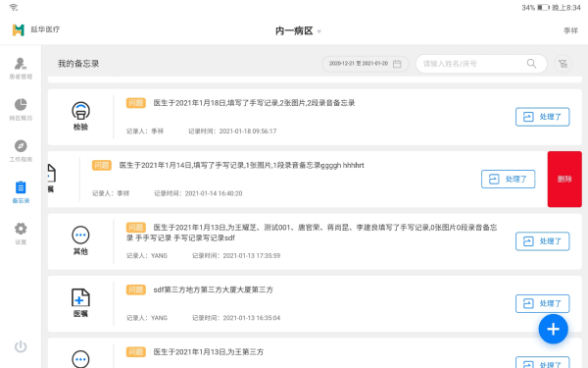Click 处理了 on the 2021-01-14 memo
Screen dimensions: 588x368
(508, 180)
